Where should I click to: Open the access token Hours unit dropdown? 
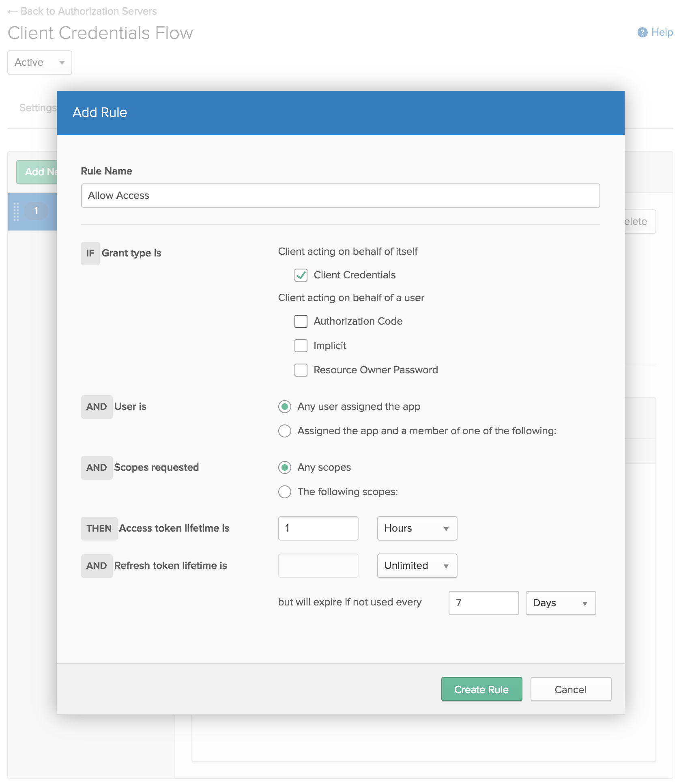click(417, 528)
